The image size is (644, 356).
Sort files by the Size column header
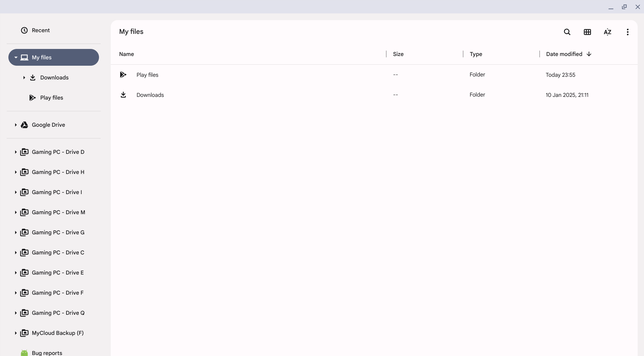coord(398,54)
